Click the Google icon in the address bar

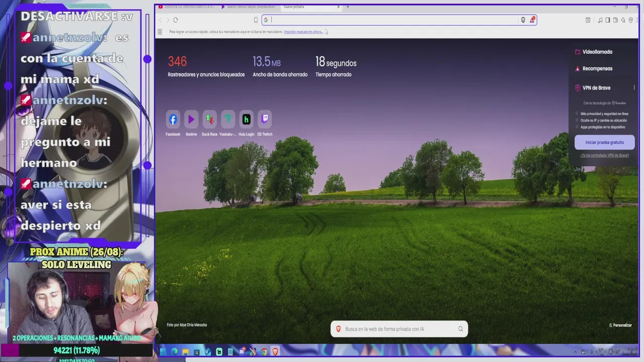coord(266,20)
